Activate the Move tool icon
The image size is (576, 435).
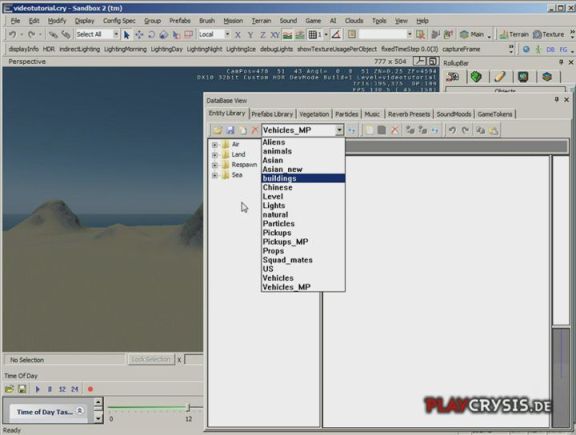tap(139, 35)
